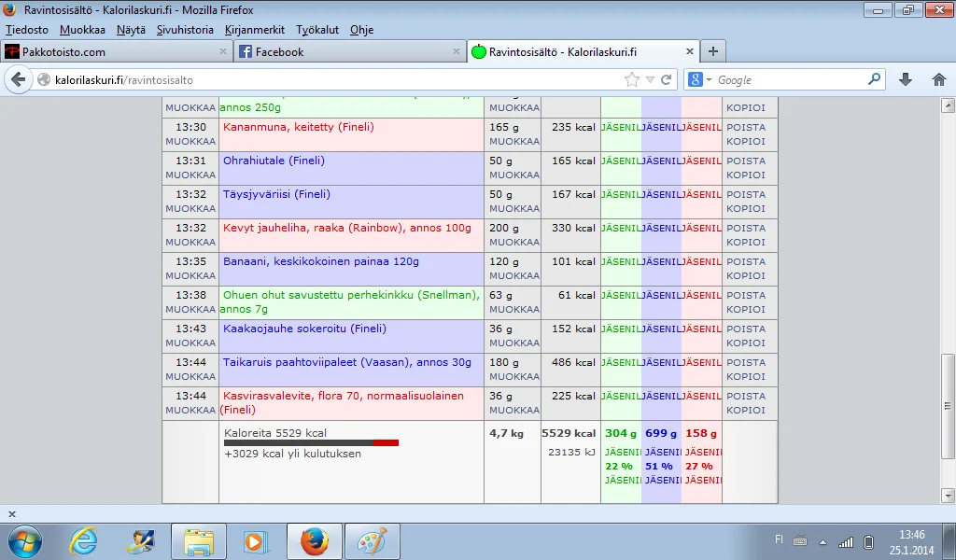Open the Kirjanmerkit menu
The width and height of the screenshot is (956, 560).
(255, 30)
